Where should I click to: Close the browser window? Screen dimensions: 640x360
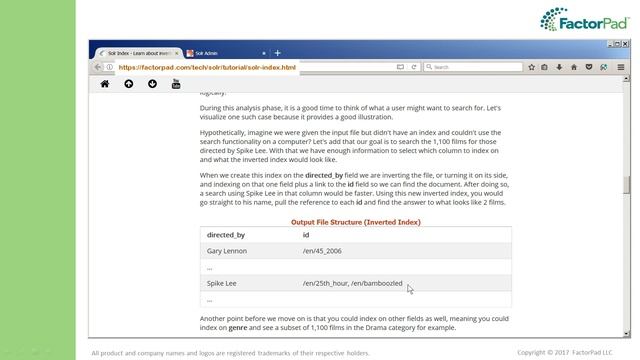pos(625,44)
